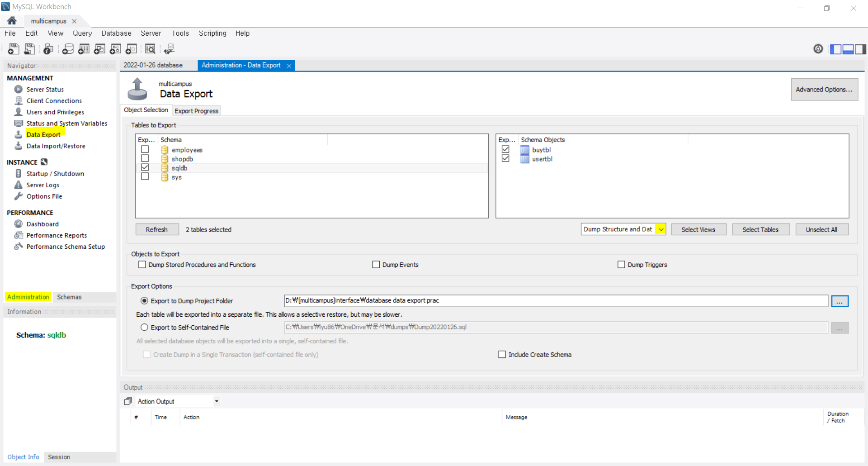Create new schema toolbar icon
868x466 pixels.
(x=68, y=49)
